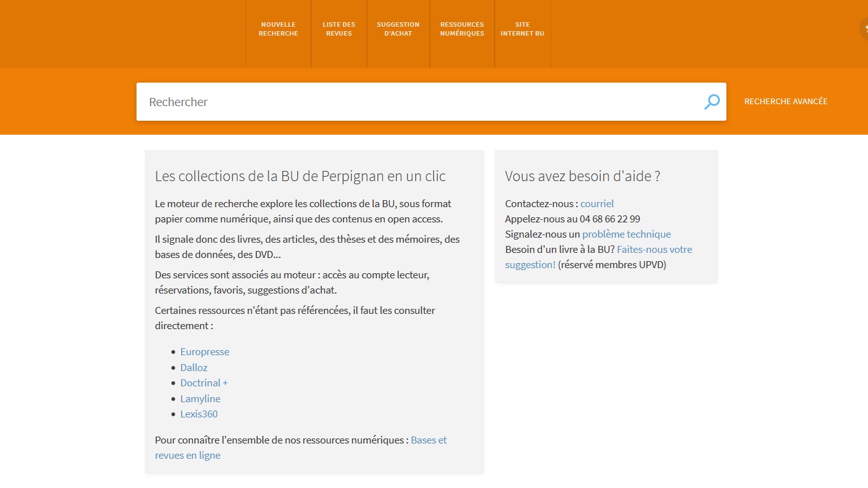Go to Suggestion d'Achat in the menu
868x488 pixels.
tap(398, 29)
